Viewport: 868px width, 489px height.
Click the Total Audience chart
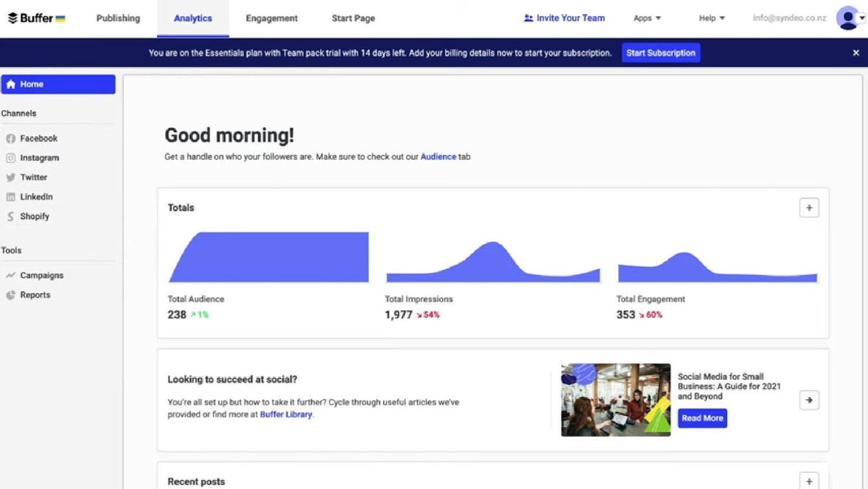click(269, 257)
